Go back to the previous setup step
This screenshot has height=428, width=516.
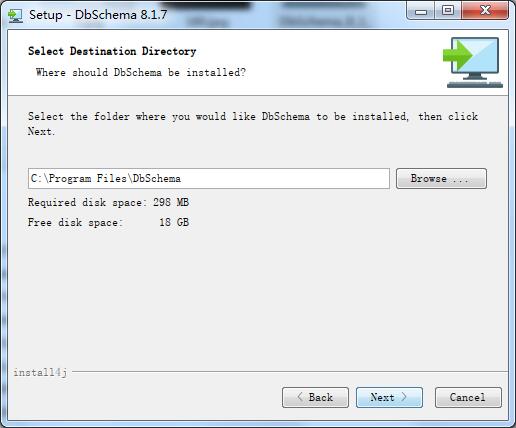click(315, 397)
